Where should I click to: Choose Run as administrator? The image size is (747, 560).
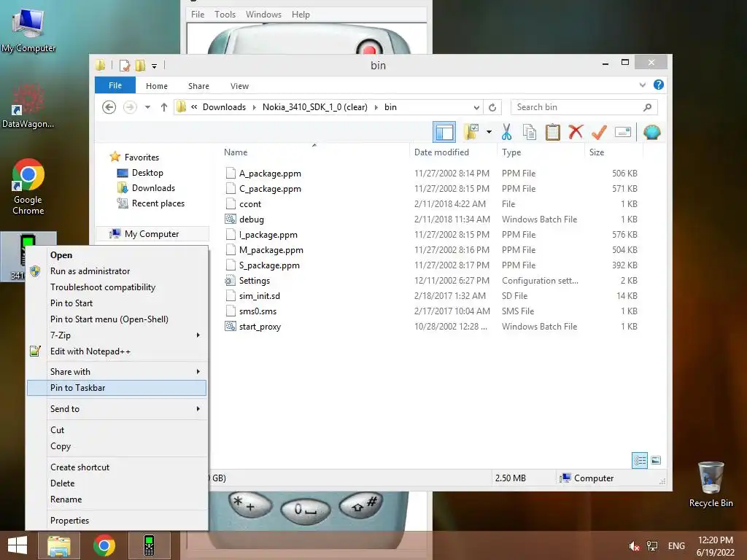[x=117, y=271]
